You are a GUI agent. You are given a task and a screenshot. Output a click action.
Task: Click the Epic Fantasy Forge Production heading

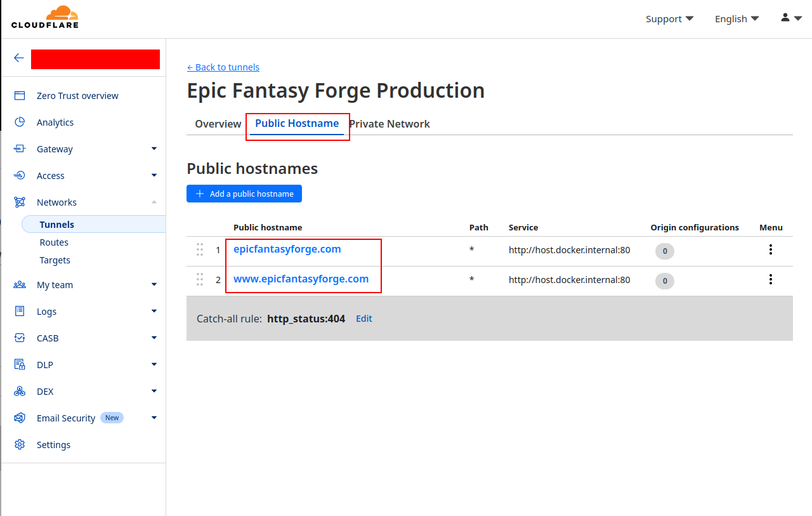tap(336, 91)
